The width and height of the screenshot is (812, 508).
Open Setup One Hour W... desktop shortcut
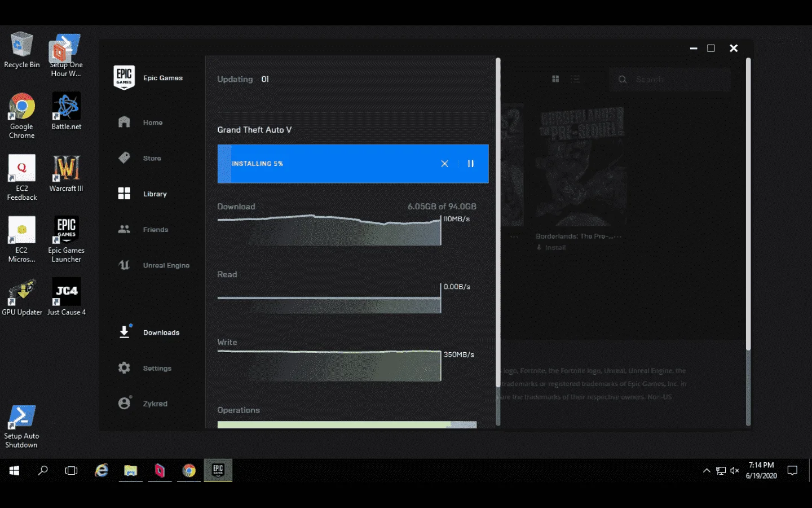[67, 55]
